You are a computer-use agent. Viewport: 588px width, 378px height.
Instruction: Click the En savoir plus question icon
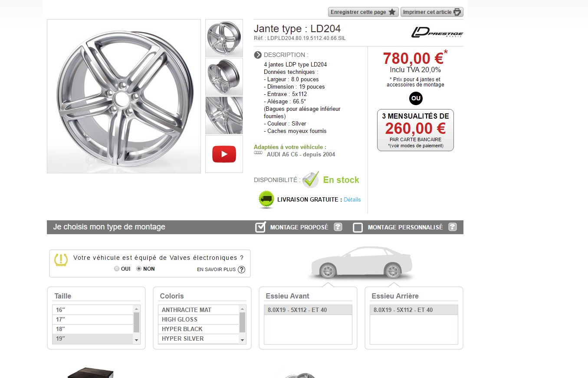tap(242, 269)
